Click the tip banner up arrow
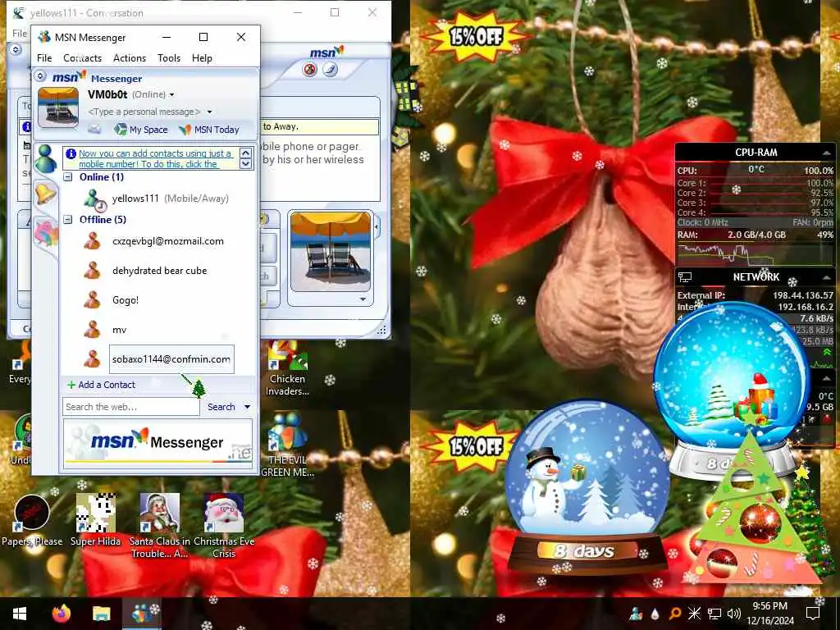 click(245, 153)
